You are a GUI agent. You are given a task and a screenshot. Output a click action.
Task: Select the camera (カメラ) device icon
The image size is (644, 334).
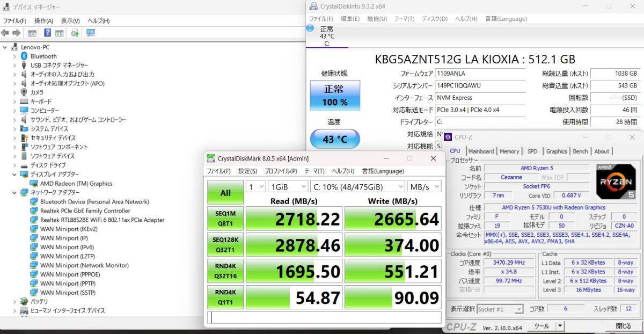tap(24, 92)
